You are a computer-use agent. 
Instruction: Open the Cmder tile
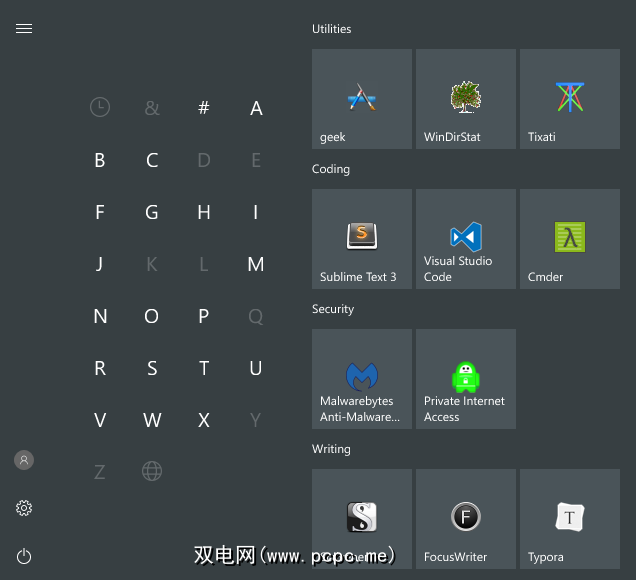570,239
